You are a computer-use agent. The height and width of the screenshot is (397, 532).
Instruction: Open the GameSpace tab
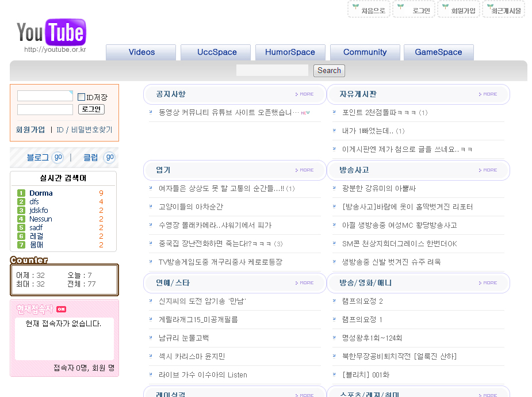pos(438,52)
